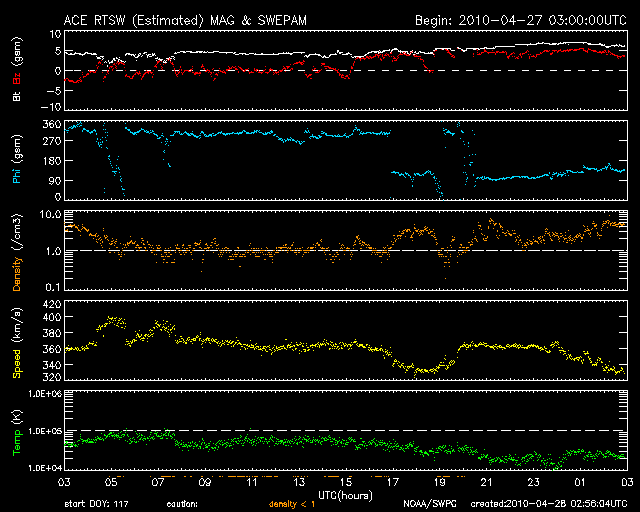Screen dimensions: 640x512
Task: Click the orange 'Density (/cm3)' axis label
Action: [x=17, y=252]
